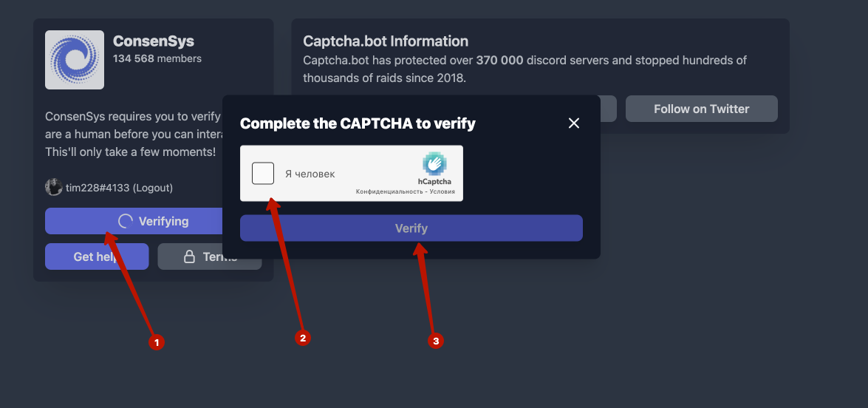Click the lock icon on Terms button

tap(189, 256)
